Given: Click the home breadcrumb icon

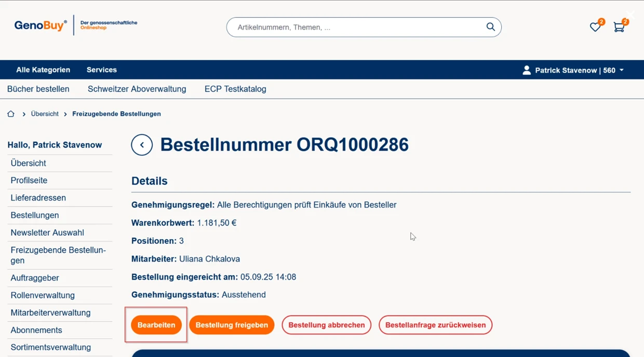Looking at the screenshot, I should coord(11,114).
